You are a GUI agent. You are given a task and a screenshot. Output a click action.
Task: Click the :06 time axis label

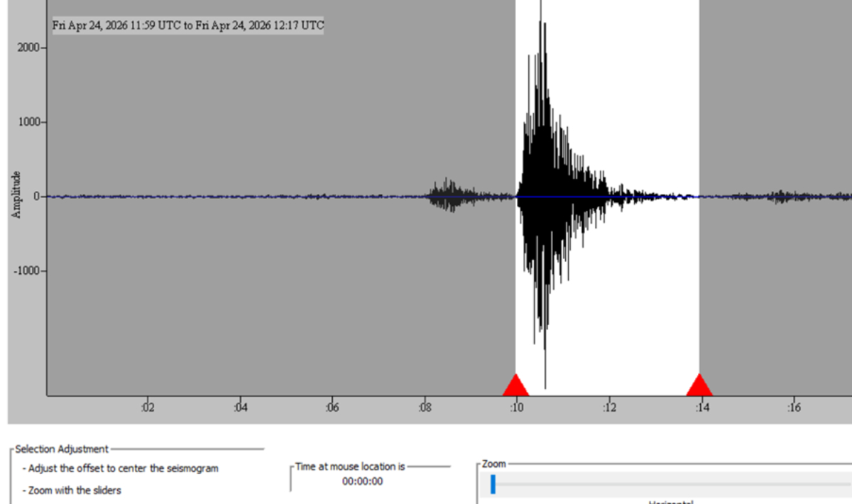point(332,407)
